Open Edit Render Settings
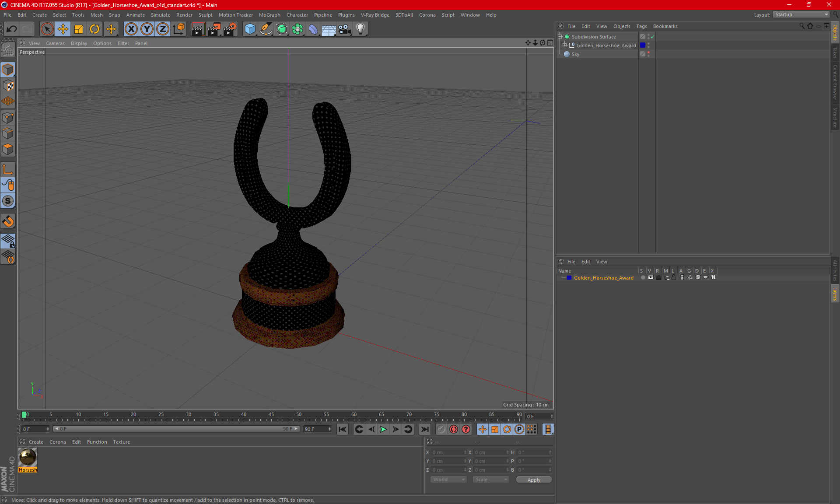The height and width of the screenshot is (504, 840). pyautogui.click(x=230, y=29)
